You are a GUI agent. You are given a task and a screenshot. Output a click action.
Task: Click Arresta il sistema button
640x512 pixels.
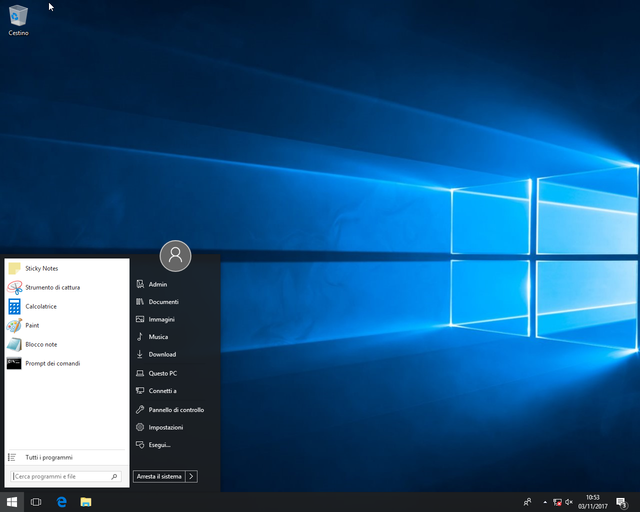click(x=159, y=476)
